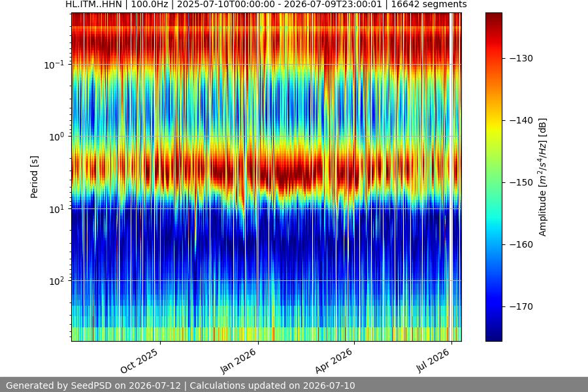The image size is (588, 392).
Task: Click the white data gap near Jul 2026
Action: (x=451, y=177)
